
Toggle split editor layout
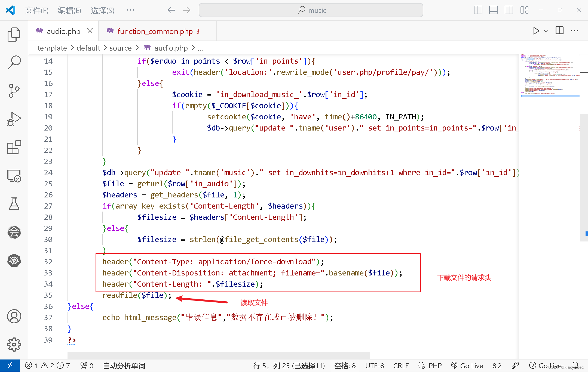click(559, 31)
